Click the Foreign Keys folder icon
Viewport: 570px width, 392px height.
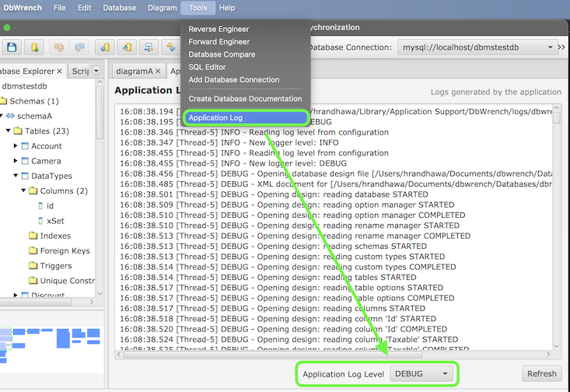[x=33, y=250]
